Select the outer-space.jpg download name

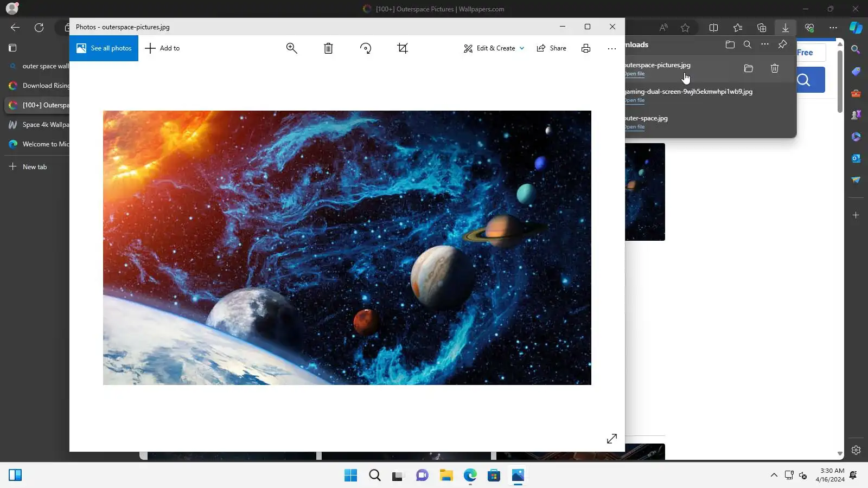pyautogui.click(x=646, y=118)
